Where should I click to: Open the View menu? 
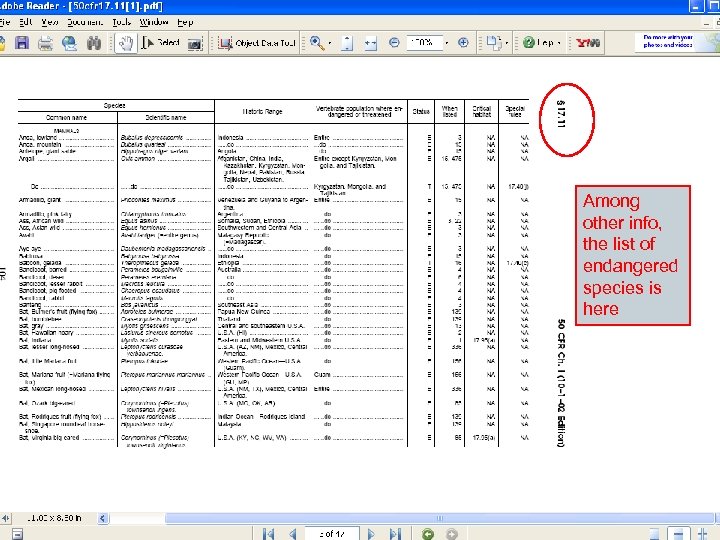click(50, 22)
